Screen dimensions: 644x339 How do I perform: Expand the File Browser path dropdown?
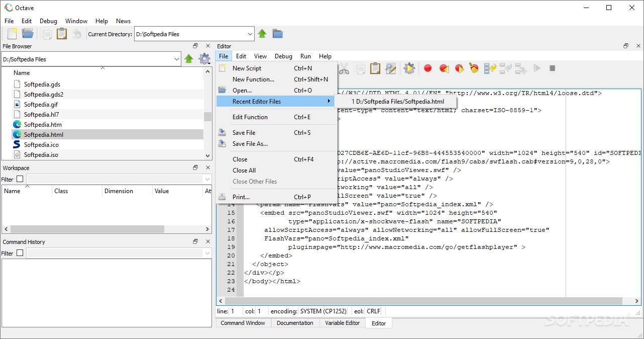(176, 59)
